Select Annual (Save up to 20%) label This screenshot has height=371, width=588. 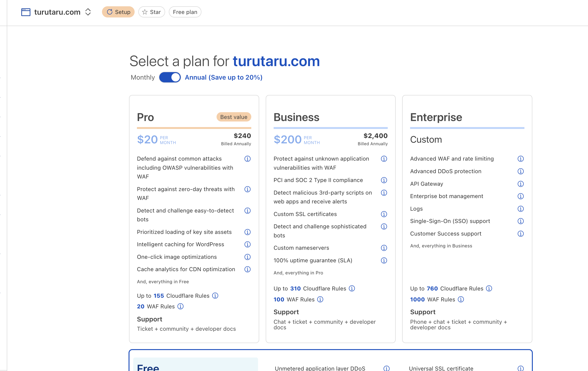(223, 77)
